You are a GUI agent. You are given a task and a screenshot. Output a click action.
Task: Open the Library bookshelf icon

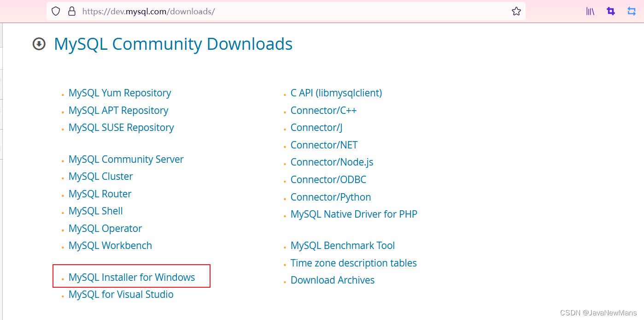(590, 11)
